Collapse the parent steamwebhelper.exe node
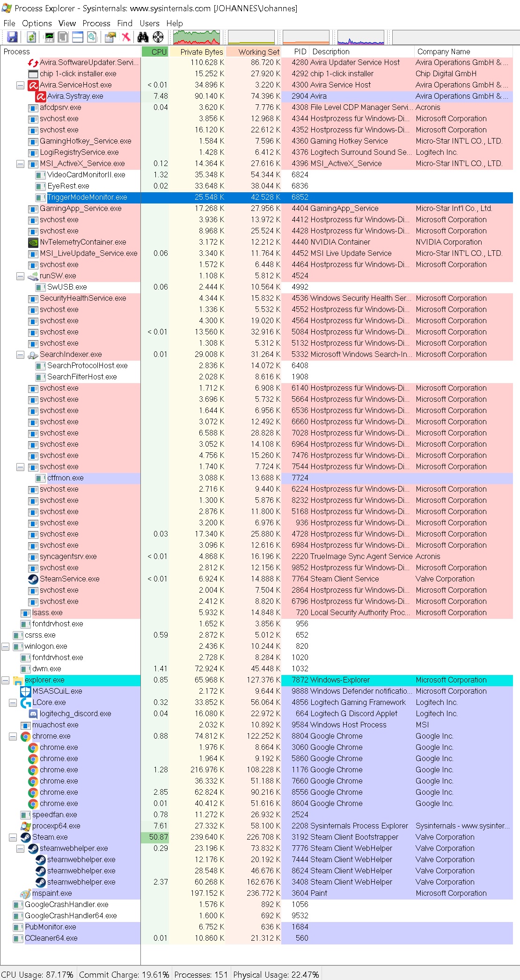 tap(20, 849)
